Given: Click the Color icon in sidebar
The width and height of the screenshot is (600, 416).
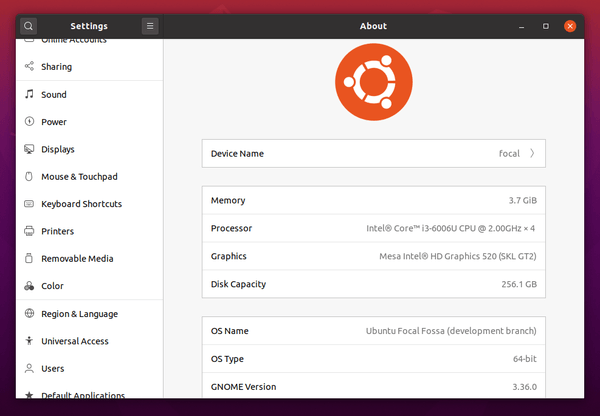Looking at the screenshot, I should 29,286.
